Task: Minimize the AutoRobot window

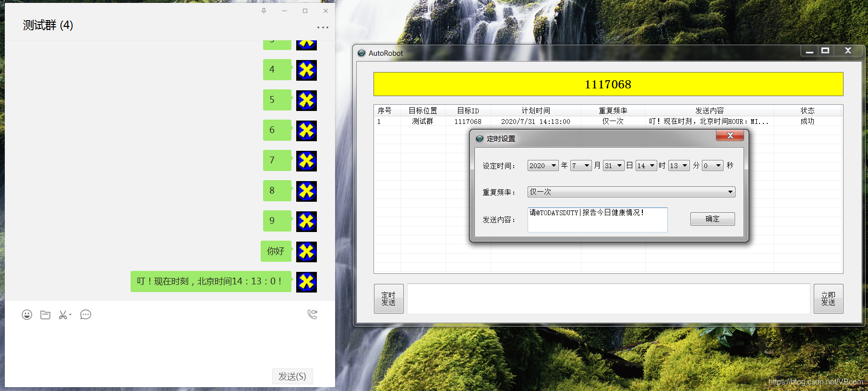Action: [x=809, y=50]
